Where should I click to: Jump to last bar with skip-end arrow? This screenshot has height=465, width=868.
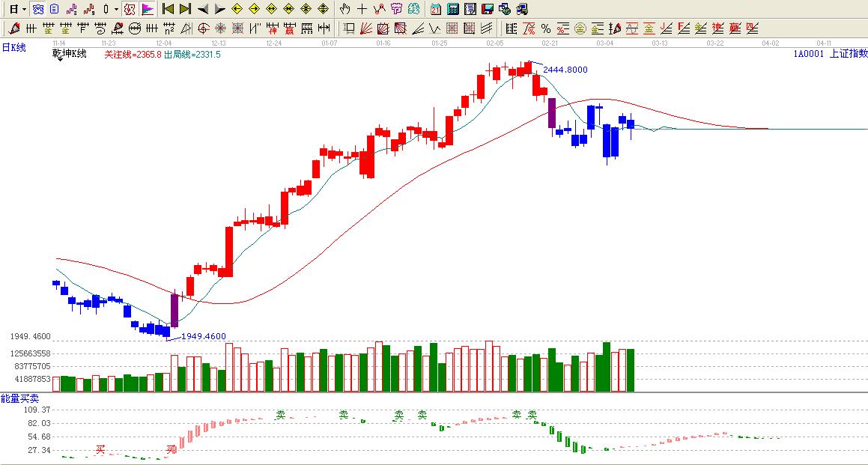tap(185, 9)
